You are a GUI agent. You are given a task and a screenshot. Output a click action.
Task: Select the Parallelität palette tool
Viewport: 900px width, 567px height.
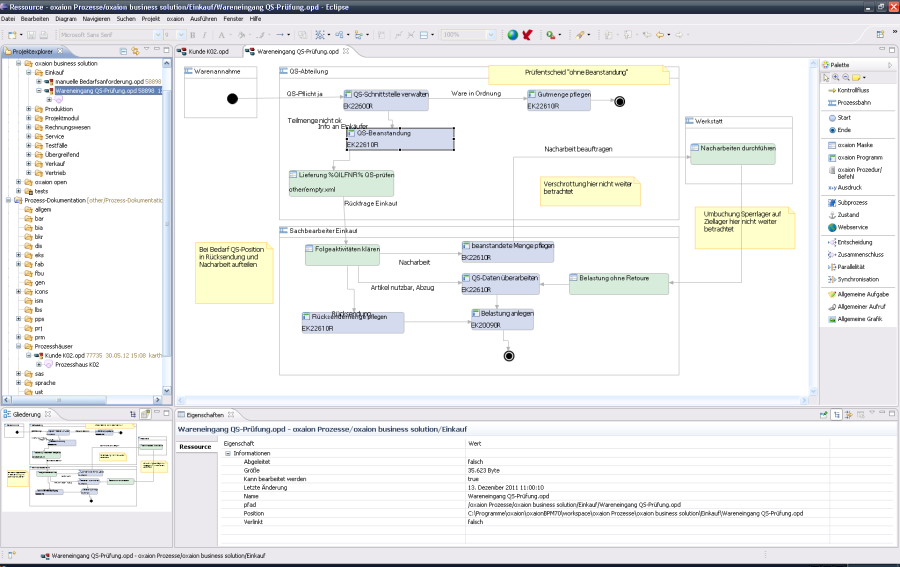[x=847, y=267]
